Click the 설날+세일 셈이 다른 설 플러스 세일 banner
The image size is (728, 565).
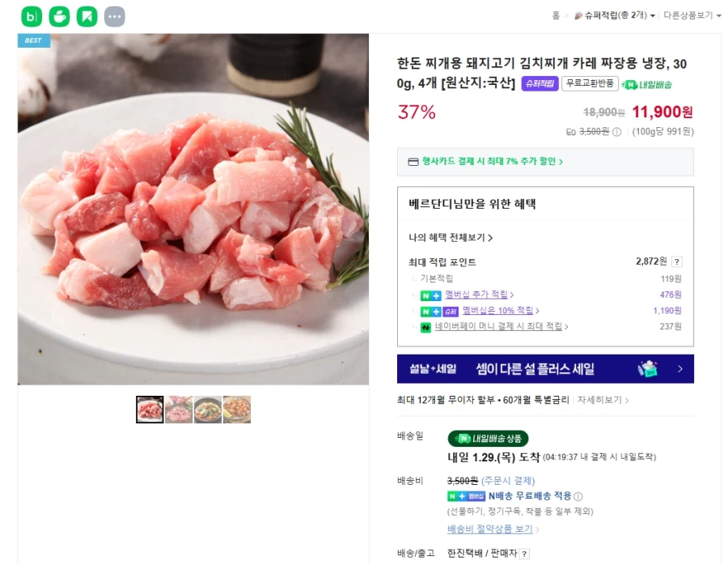tap(546, 367)
